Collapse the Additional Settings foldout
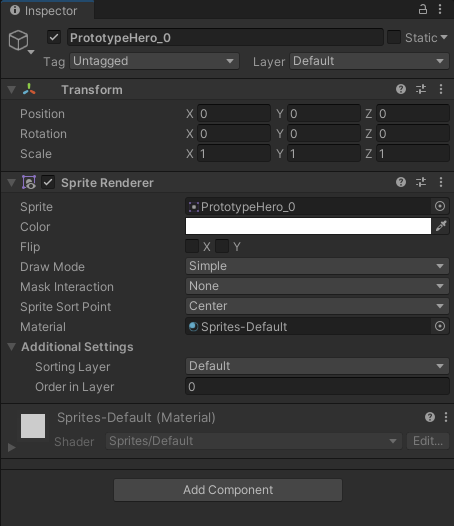This screenshot has width=454, height=526. (x=12, y=347)
